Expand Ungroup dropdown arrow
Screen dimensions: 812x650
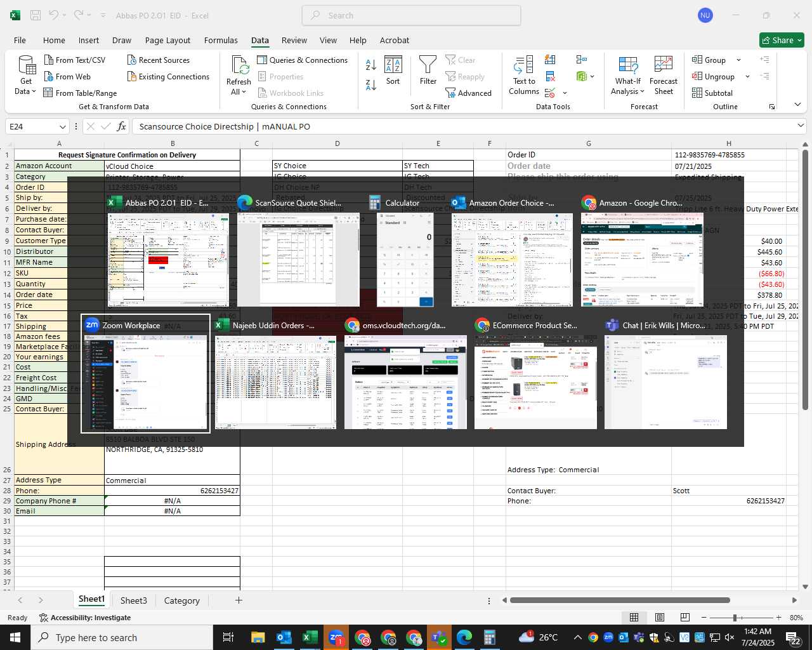pos(747,77)
